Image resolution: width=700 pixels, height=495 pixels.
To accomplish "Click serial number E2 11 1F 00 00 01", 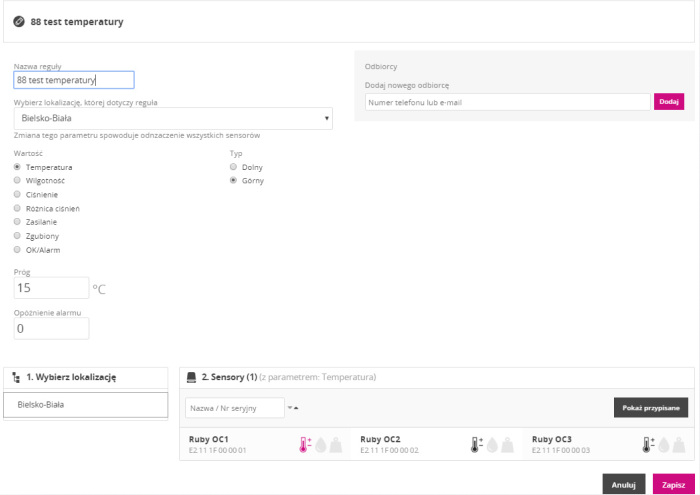I will tap(217, 450).
